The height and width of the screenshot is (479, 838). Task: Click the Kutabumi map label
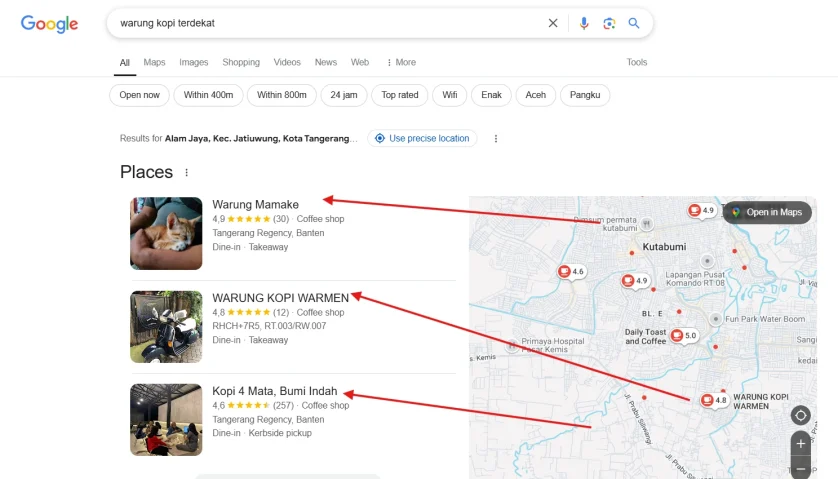pyautogui.click(x=664, y=247)
